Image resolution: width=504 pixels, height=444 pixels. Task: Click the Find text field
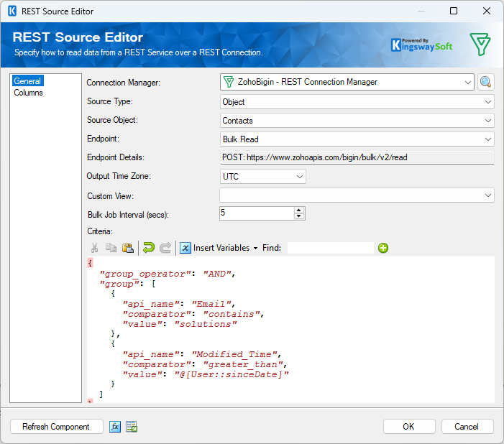click(x=331, y=248)
